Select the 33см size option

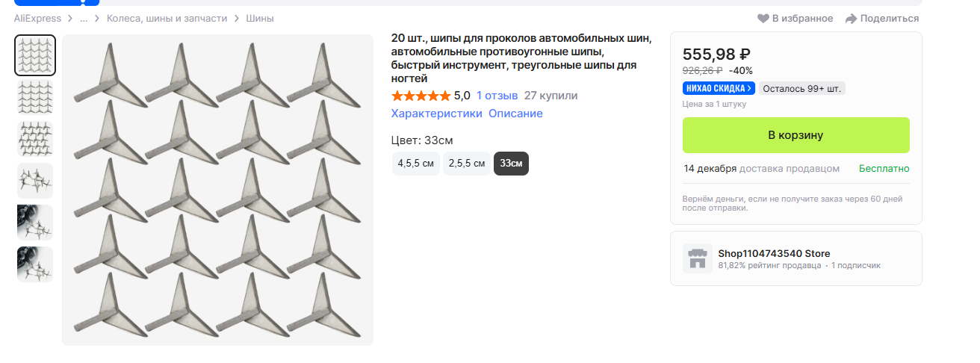click(511, 164)
